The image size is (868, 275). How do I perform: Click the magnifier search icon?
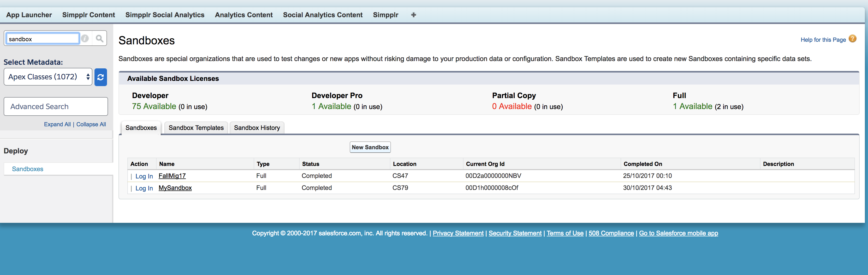pyautogui.click(x=99, y=38)
